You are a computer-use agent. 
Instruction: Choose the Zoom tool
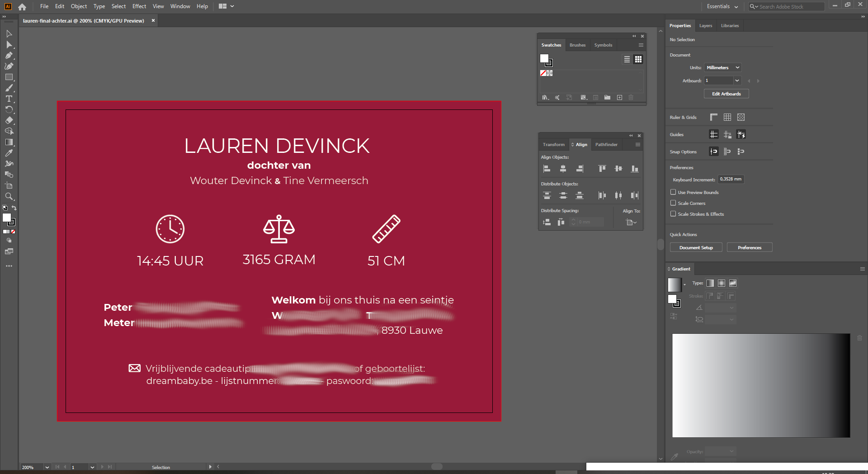coord(9,197)
